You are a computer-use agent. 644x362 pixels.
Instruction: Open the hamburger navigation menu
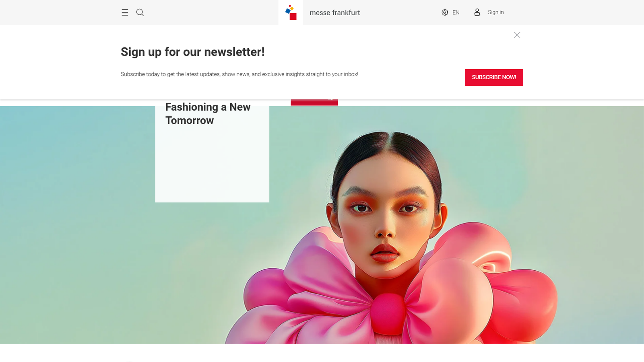[125, 12]
